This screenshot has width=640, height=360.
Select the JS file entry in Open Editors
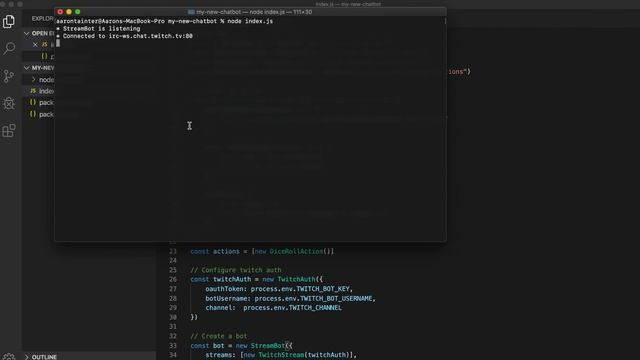pos(47,44)
